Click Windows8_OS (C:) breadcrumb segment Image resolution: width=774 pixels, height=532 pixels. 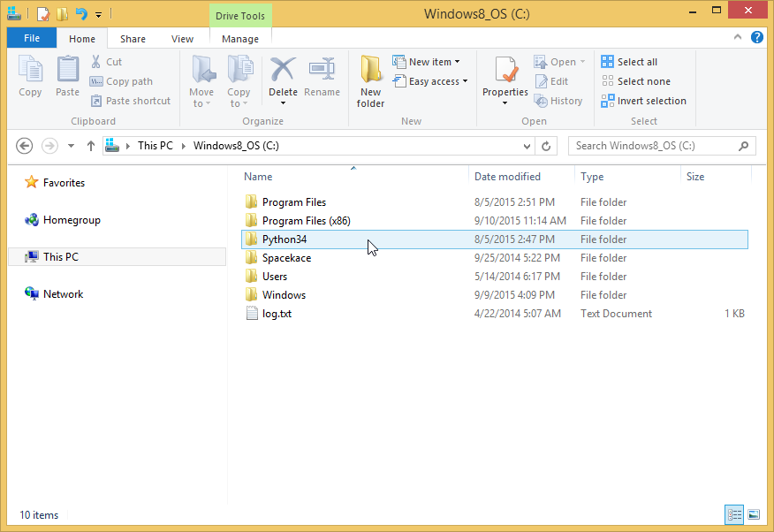coord(236,146)
